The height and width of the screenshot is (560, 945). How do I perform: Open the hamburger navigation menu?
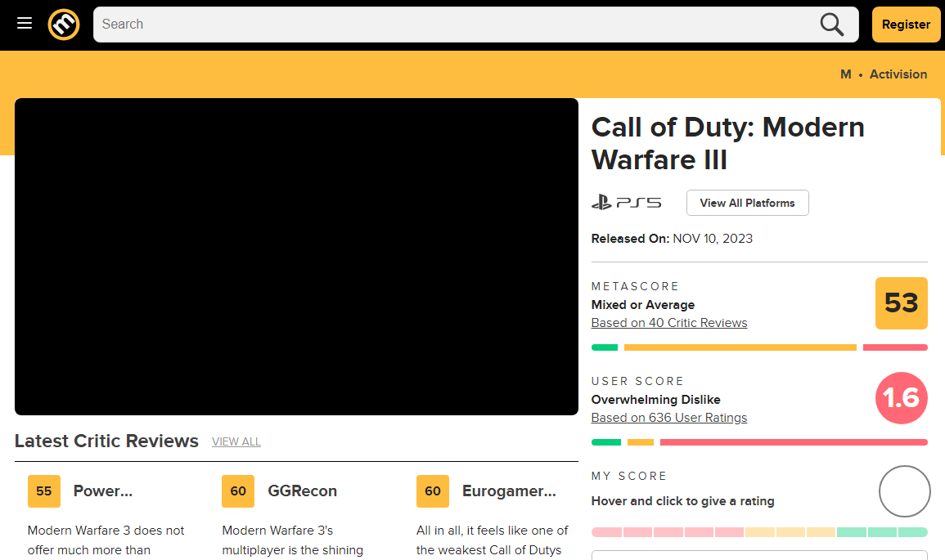pos(24,24)
